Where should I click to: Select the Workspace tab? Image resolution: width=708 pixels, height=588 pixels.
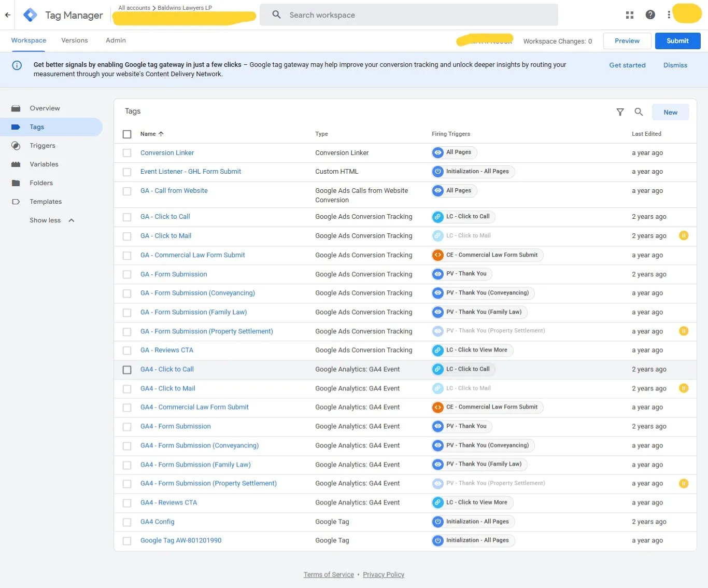[x=29, y=40]
